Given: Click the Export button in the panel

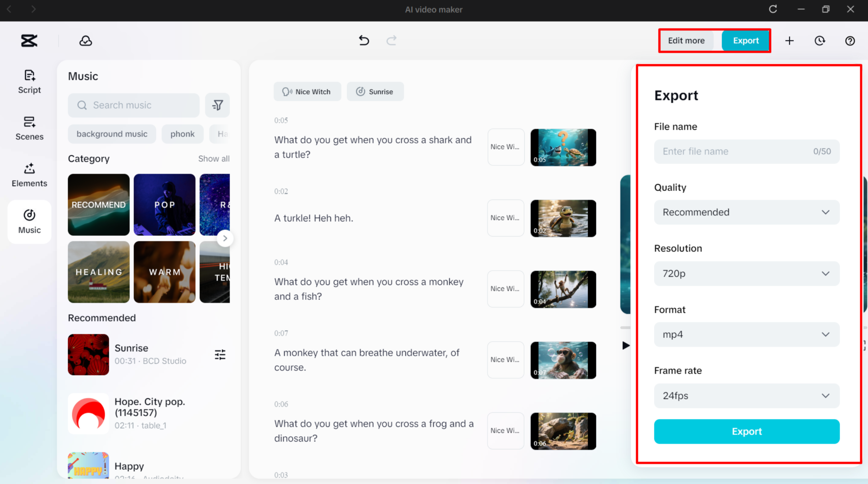Looking at the screenshot, I should pyautogui.click(x=747, y=431).
